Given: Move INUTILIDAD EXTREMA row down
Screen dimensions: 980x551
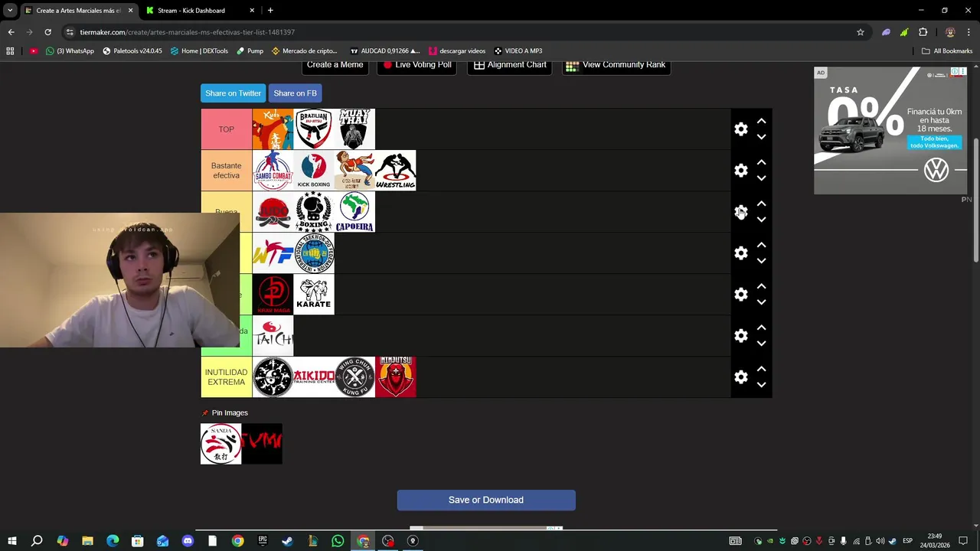Looking at the screenshot, I should [761, 385].
